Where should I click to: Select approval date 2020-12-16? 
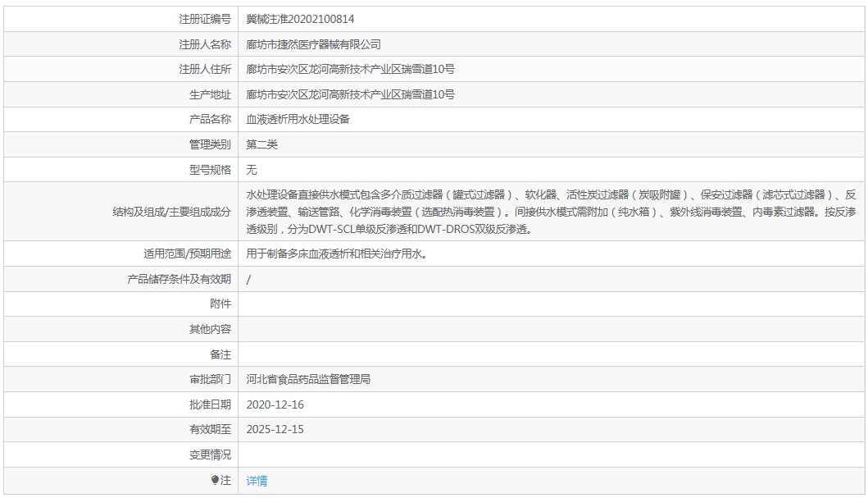coord(275,405)
